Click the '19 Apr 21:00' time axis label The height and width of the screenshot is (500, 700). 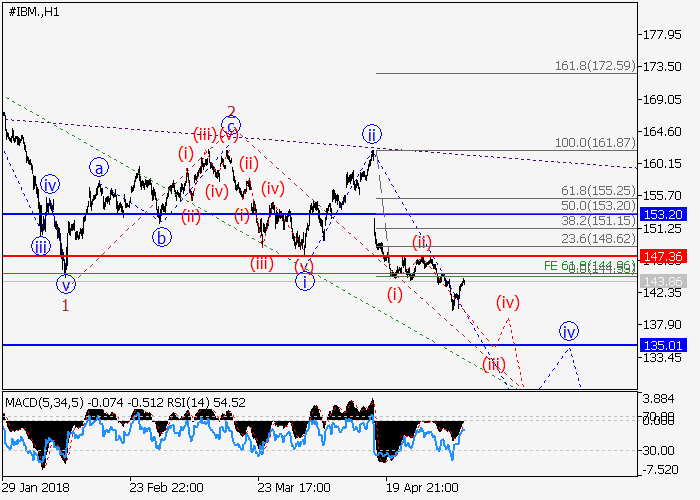coord(423,487)
